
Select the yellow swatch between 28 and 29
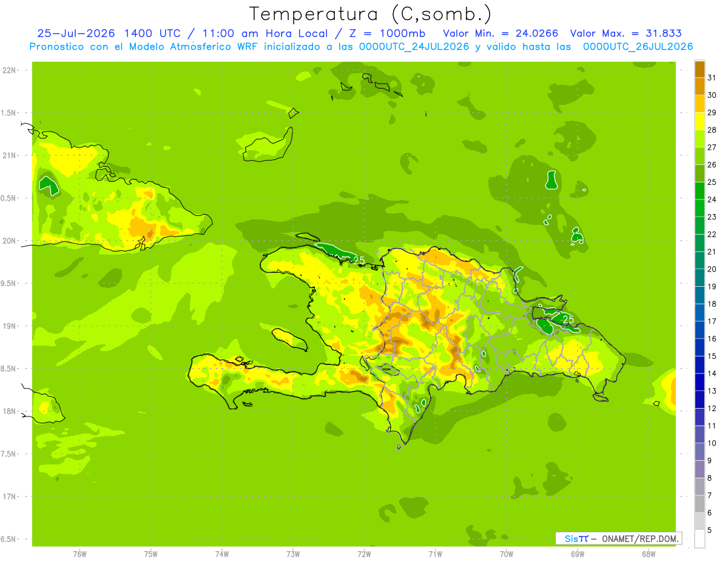coord(699,121)
